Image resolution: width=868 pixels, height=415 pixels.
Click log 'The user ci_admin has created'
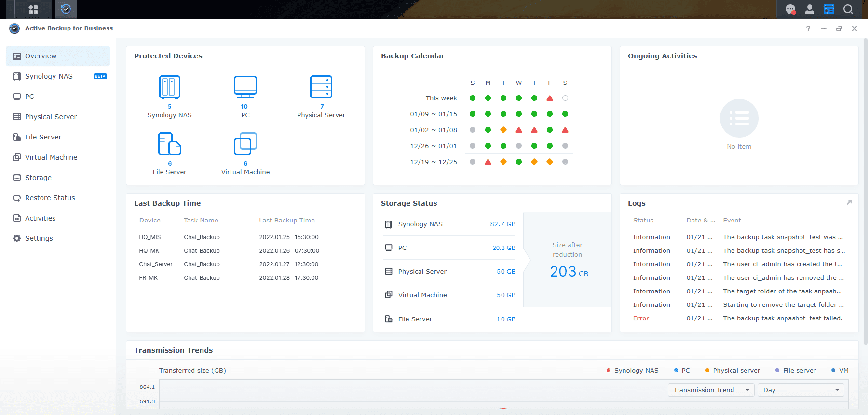(739, 264)
